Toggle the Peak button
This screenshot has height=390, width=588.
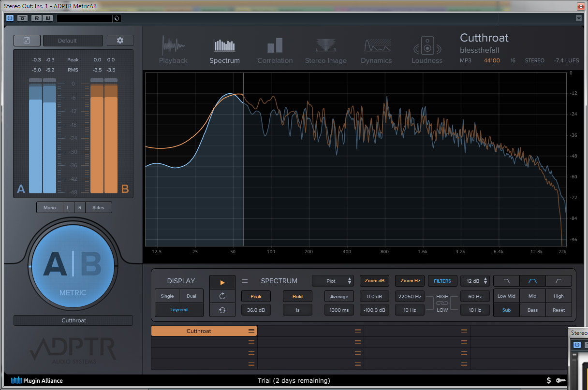coord(256,296)
